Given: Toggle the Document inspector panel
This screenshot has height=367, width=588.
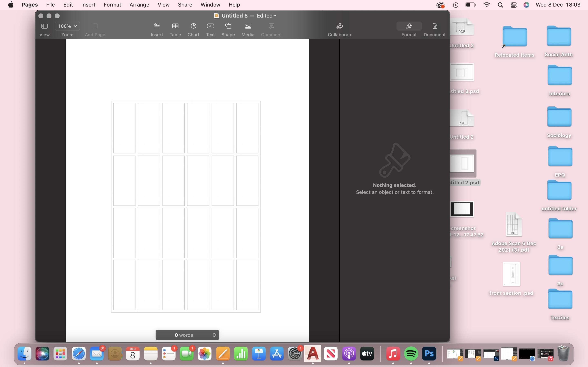Looking at the screenshot, I should pyautogui.click(x=434, y=26).
